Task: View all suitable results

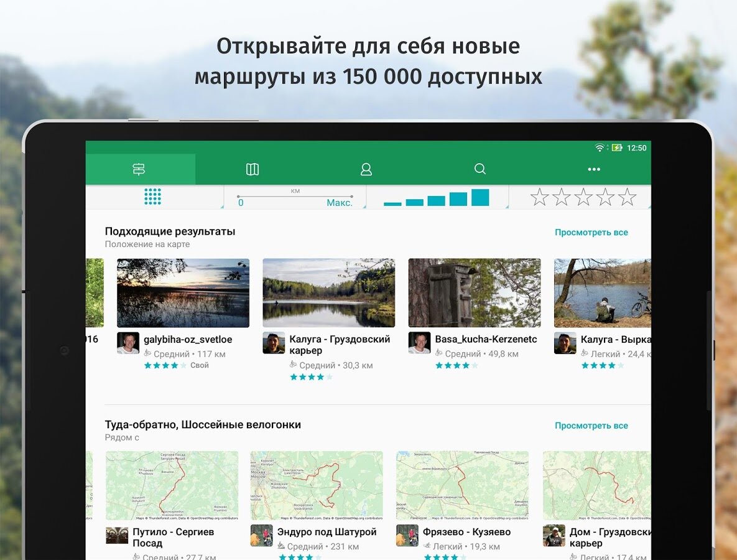Action: click(591, 232)
